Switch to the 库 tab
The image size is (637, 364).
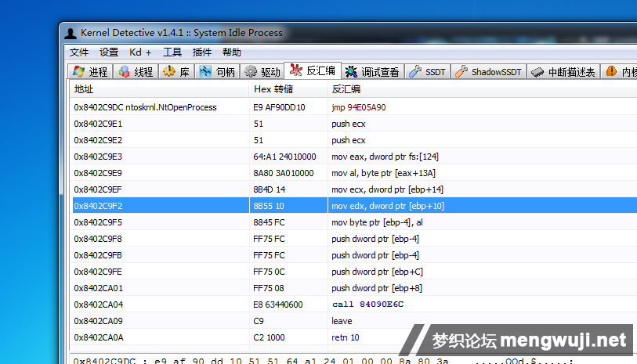(x=176, y=72)
